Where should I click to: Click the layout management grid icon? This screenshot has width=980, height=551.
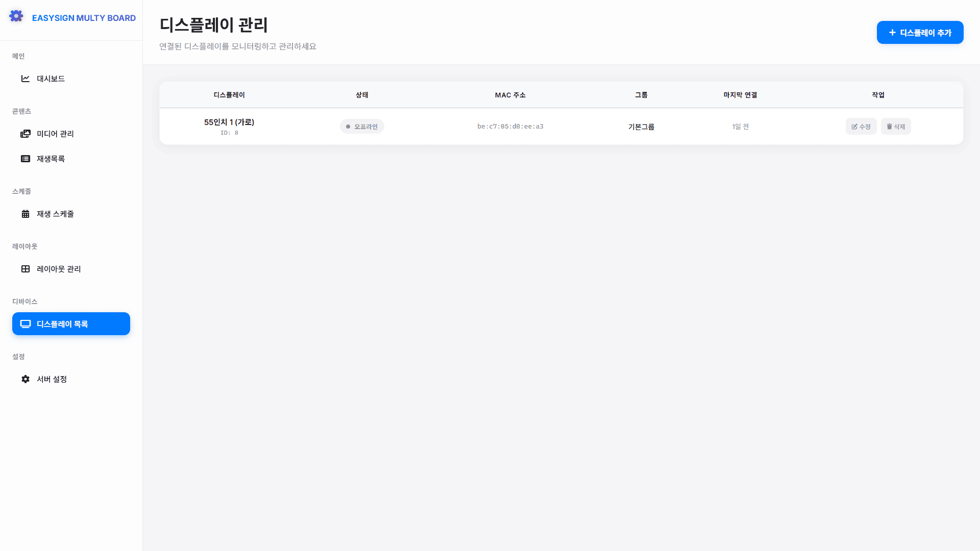pyautogui.click(x=26, y=269)
